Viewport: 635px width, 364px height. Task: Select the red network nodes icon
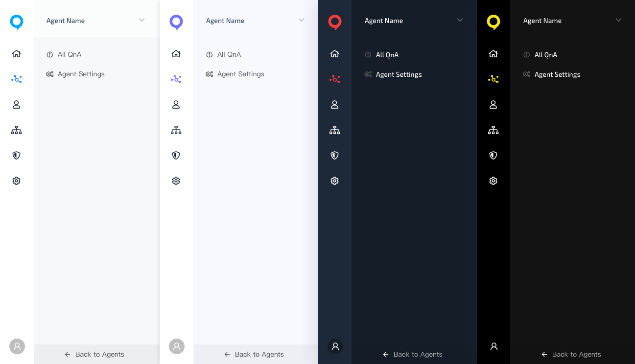pyautogui.click(x=335, y=79)
